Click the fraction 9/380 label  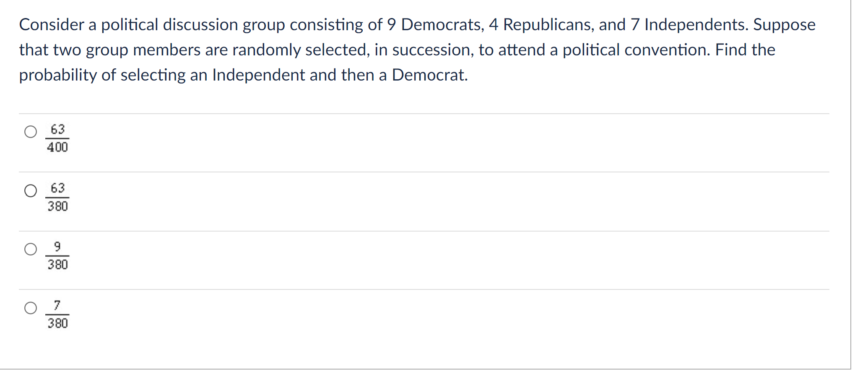click(57, 256)
